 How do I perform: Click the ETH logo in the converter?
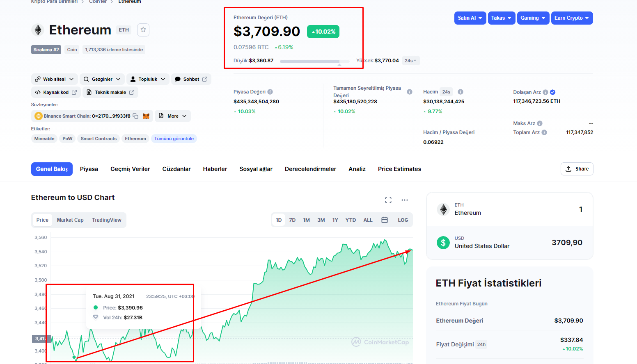point(443,209)
